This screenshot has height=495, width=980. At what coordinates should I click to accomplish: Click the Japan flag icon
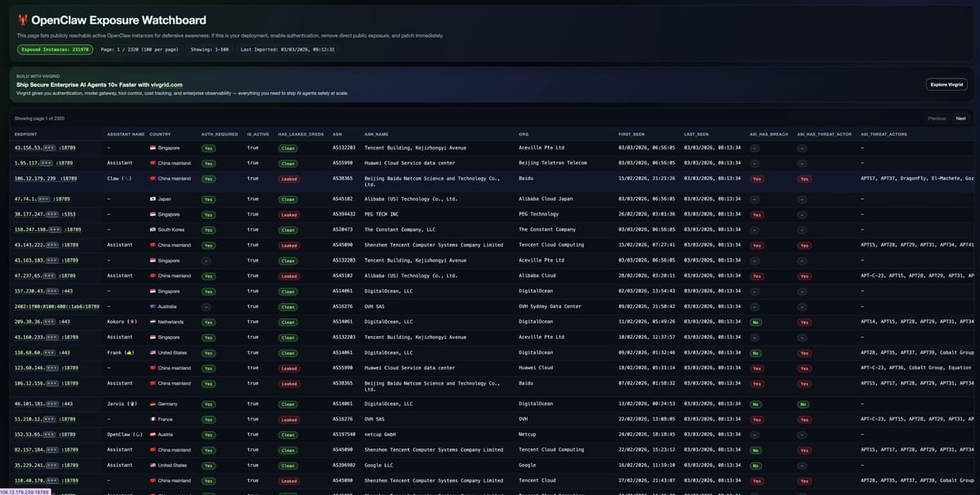click(154, 198)
